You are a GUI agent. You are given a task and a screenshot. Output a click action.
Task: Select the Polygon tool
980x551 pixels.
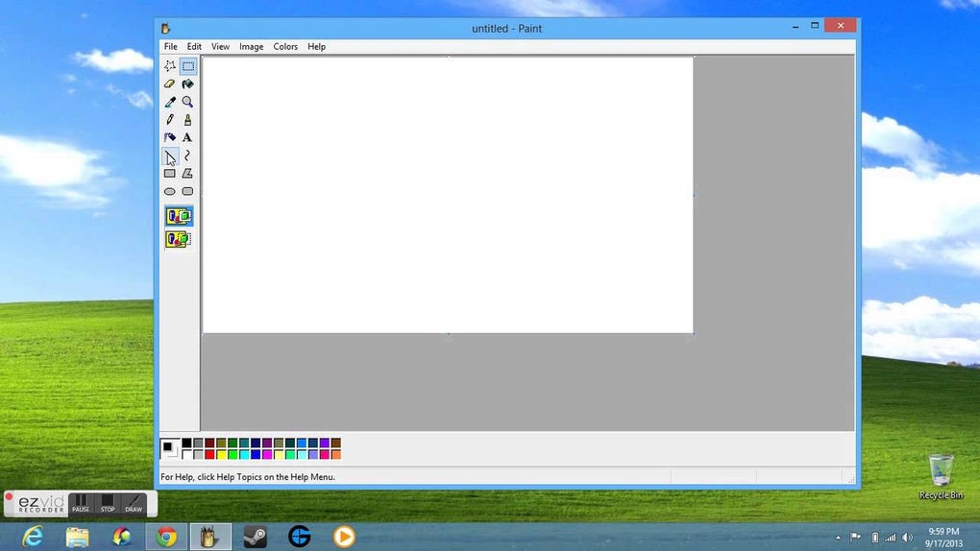(x=187, y=173)
